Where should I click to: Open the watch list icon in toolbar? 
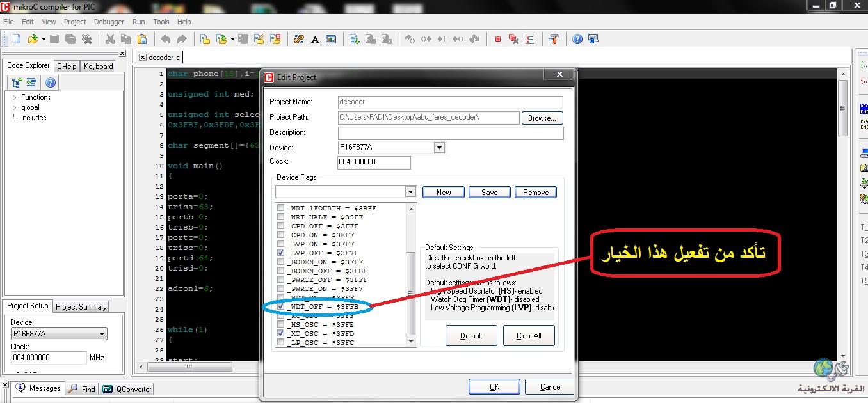tap(530, 39)
